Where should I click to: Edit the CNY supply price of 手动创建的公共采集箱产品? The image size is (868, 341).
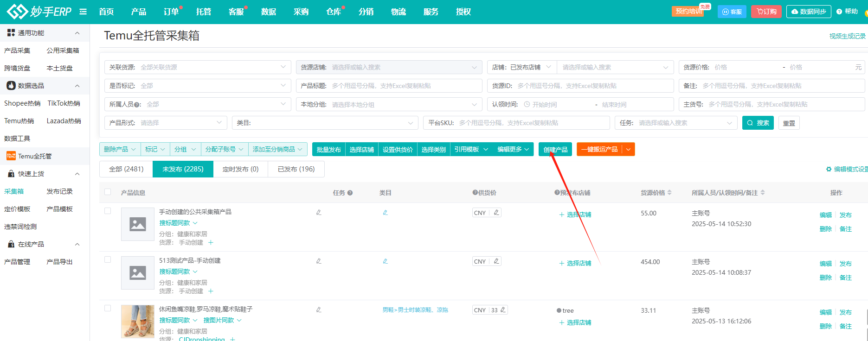pyautogui.click(x=496, y=213)
